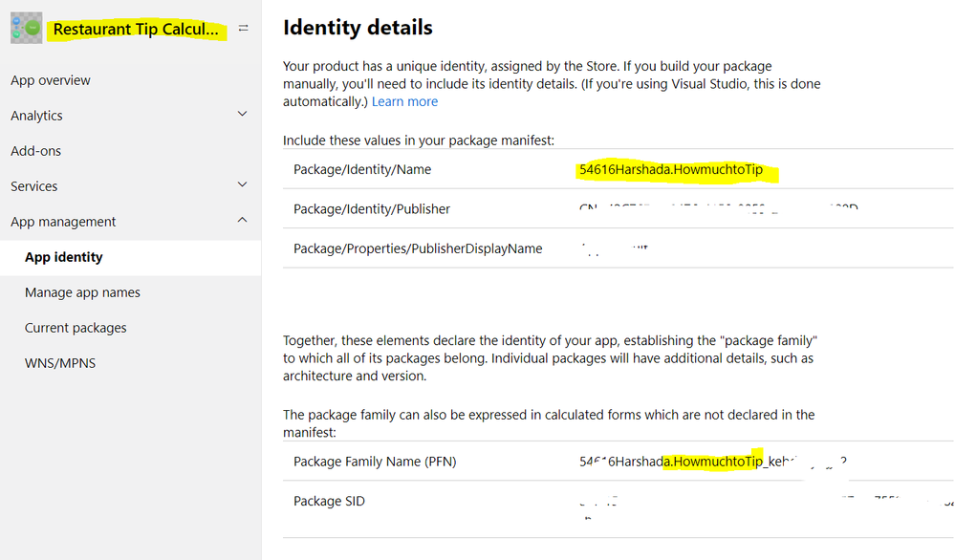Click the Package/Identity/Publisher row label
955x560 pixels.
(372, 209)
